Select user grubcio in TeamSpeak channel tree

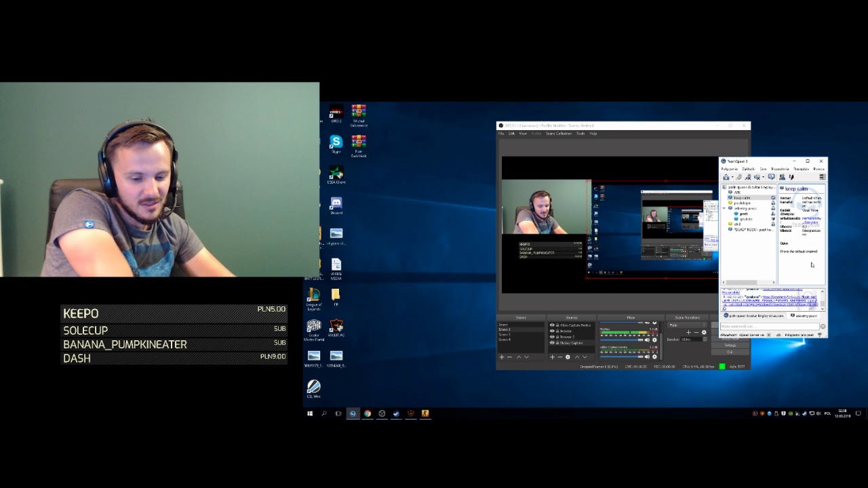[746, 219]
